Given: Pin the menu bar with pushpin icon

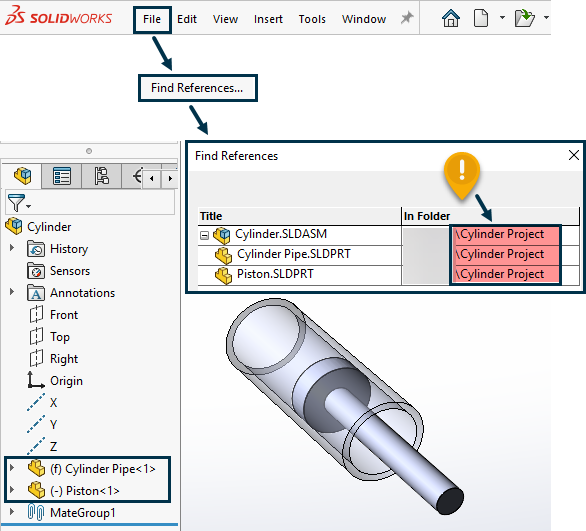Looking at the screenshot, I should [x=407, y=18].
